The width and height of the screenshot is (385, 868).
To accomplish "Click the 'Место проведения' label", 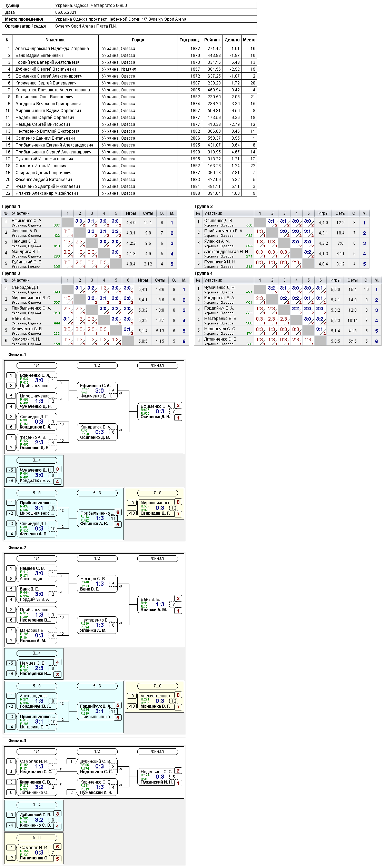I will click(24, 19).
